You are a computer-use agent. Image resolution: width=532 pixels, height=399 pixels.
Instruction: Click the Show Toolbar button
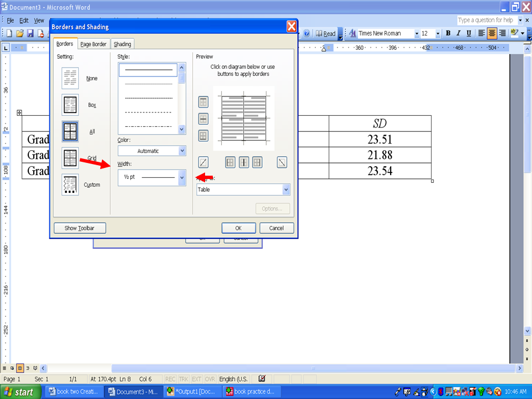point(79,228)
